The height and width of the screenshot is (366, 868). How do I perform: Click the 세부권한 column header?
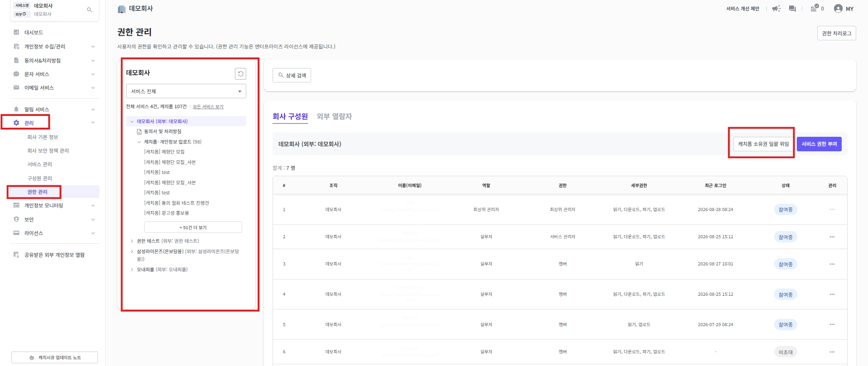(x=639, y=185)
